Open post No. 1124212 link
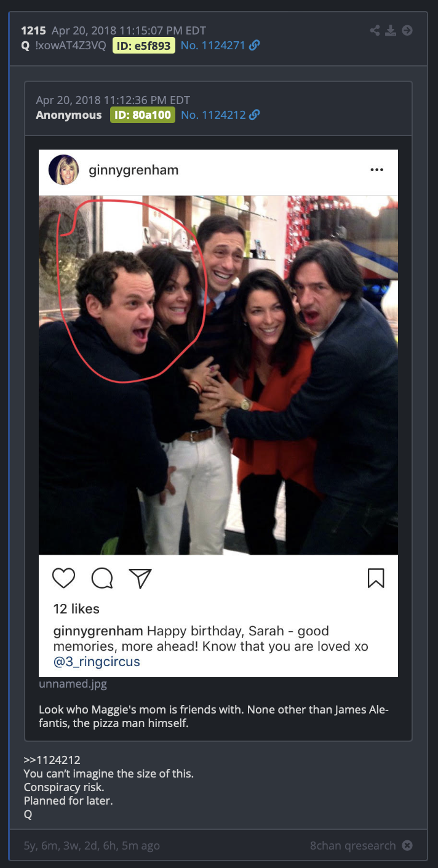 (x=213, y=115)
